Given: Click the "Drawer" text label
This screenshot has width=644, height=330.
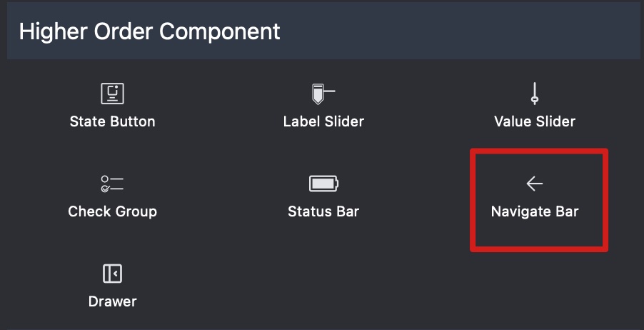Looking at the screenshot, I should pyautogui.click(x=112, y=301).
